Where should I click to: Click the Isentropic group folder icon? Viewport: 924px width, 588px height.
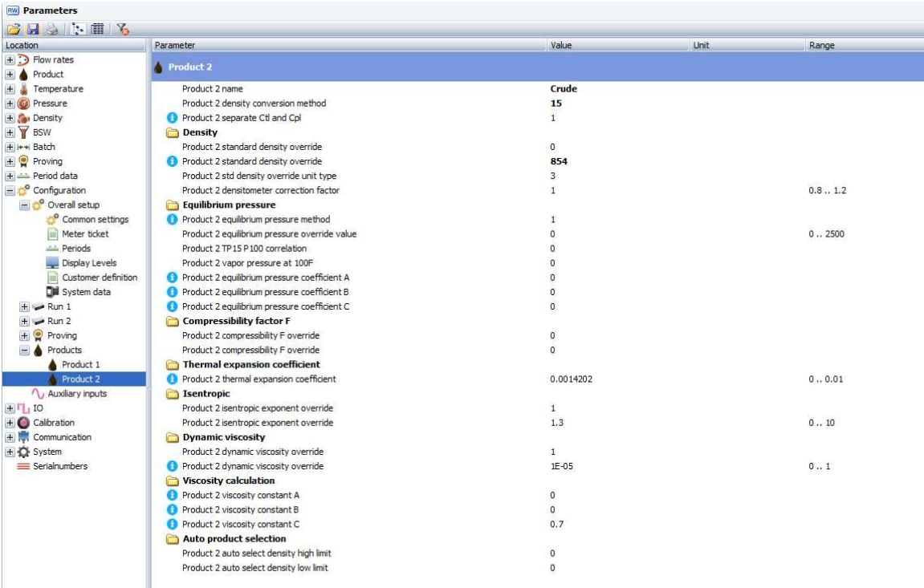tap(172, 393)
